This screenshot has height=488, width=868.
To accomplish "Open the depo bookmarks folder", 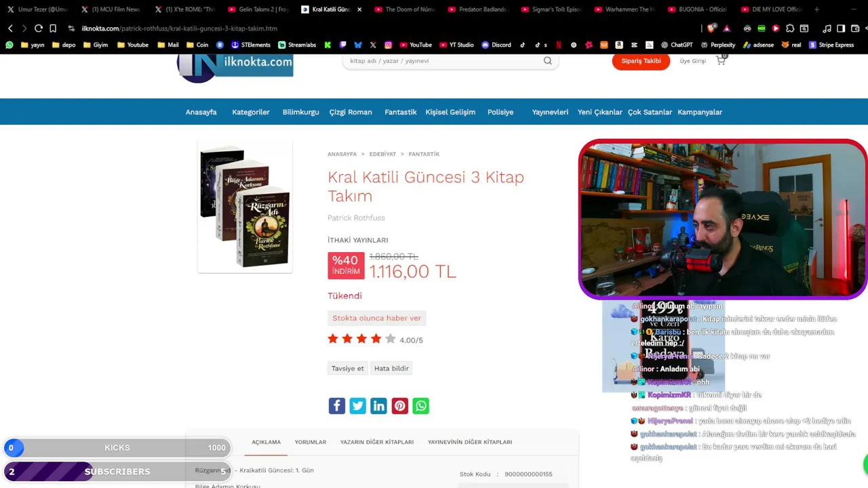I will click(x=64, y=45).
